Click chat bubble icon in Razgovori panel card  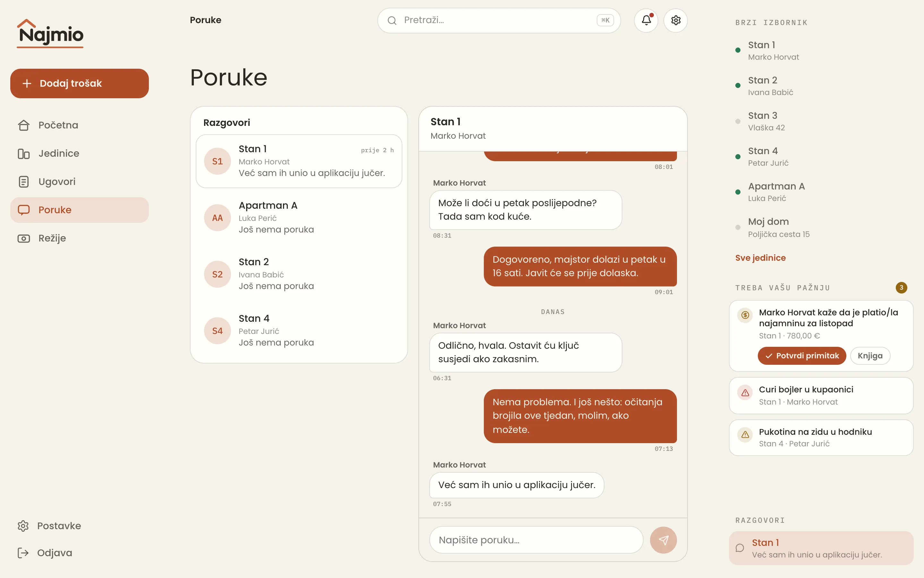coord(740,548)
